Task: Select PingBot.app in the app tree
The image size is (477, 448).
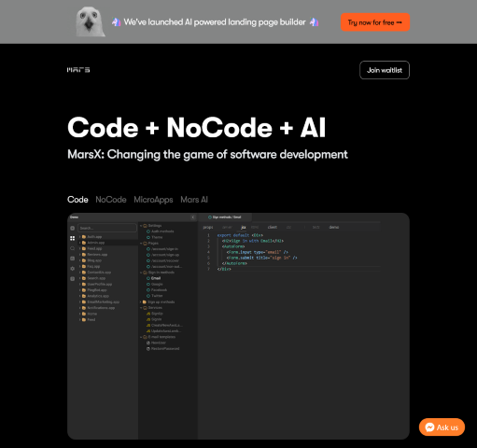Action: click(97, 290)
